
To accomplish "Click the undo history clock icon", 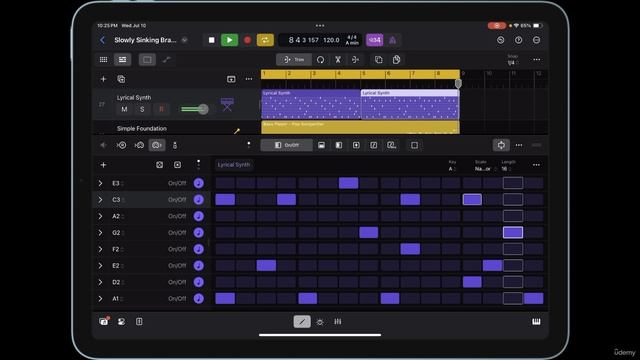I will (500, 40).
